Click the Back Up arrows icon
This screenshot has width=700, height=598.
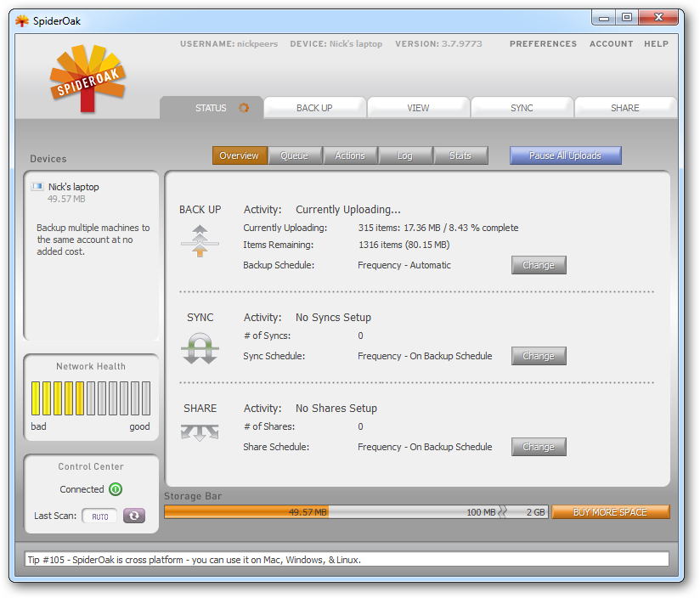click(200, 241)
